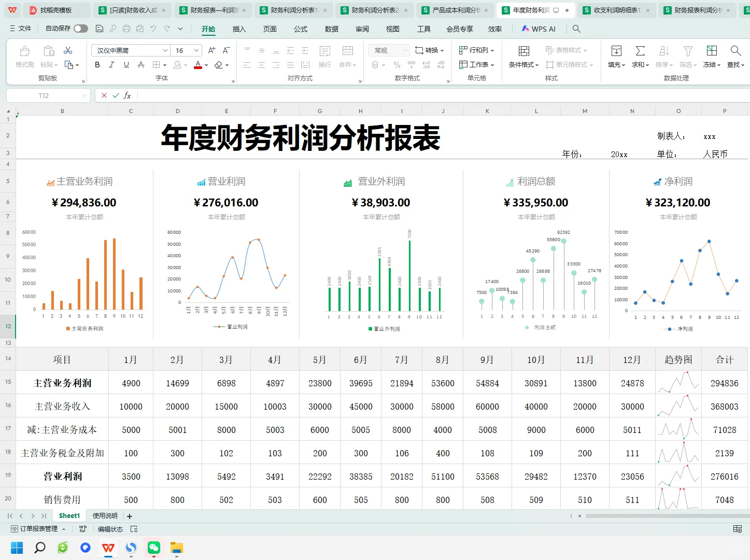
Task: Click the WPS AI button
Action: [x=539, y=29]
